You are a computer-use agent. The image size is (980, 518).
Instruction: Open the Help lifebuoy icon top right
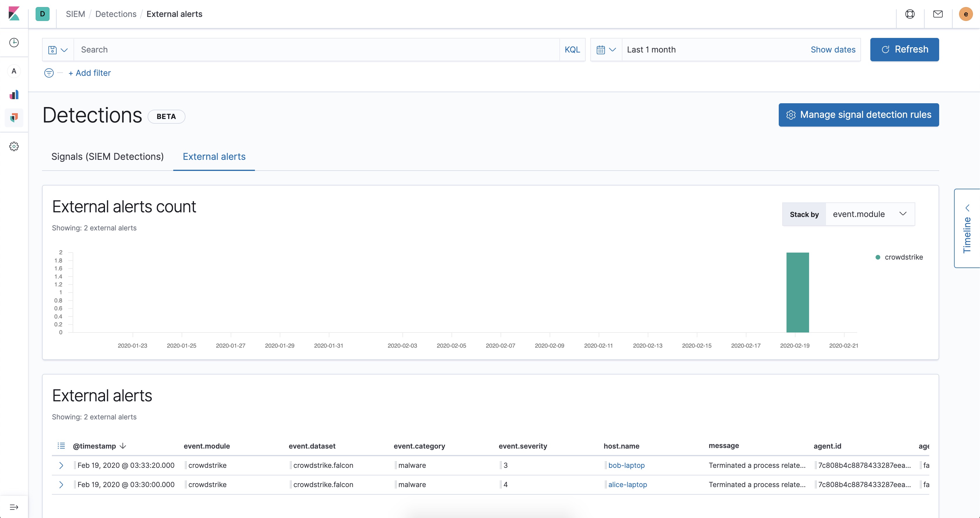point(910,14)
